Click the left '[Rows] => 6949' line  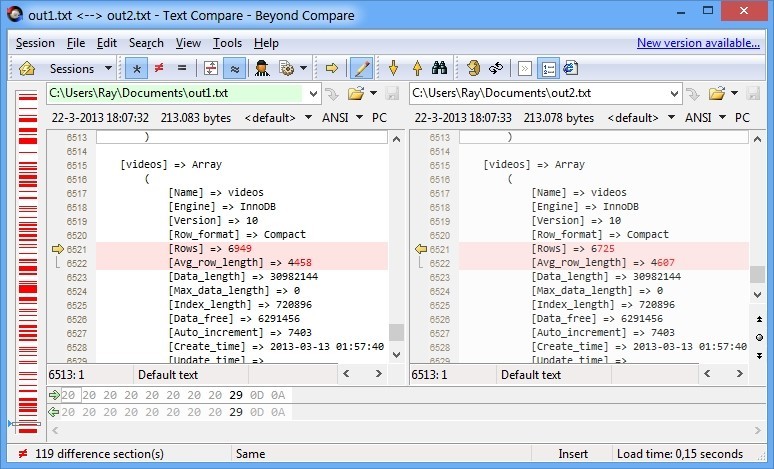coord(242,249)
